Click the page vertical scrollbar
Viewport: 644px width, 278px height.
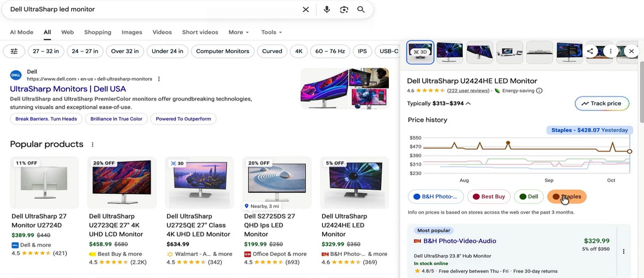point(641,93)
